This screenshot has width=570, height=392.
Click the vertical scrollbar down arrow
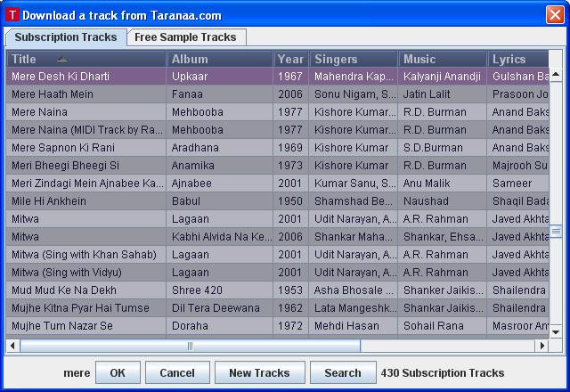(x=556, y=331)
